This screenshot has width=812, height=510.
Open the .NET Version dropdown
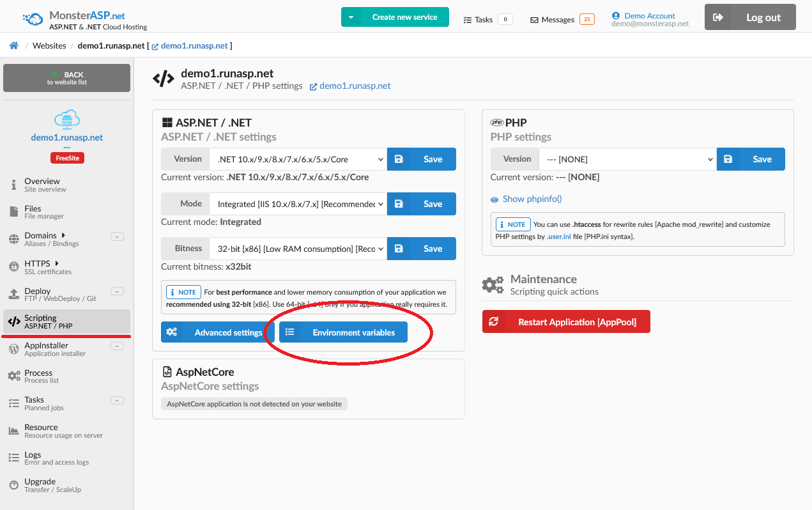298,159
